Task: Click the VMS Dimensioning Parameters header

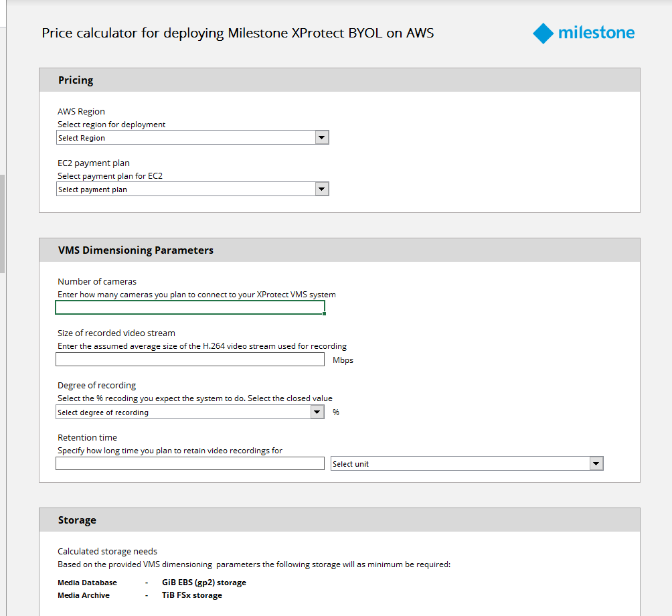Action: pyautogui.click(x=136, y=250)
